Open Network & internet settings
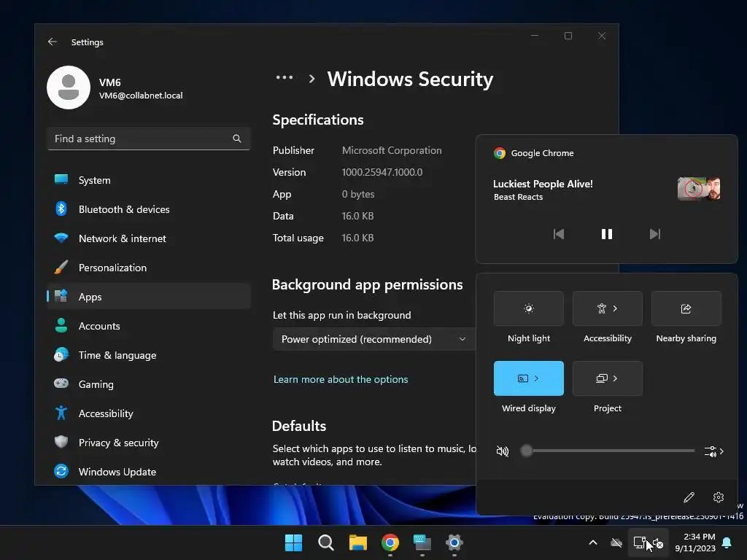The height and width of the screenshot is (560, 747). (149, 238)
